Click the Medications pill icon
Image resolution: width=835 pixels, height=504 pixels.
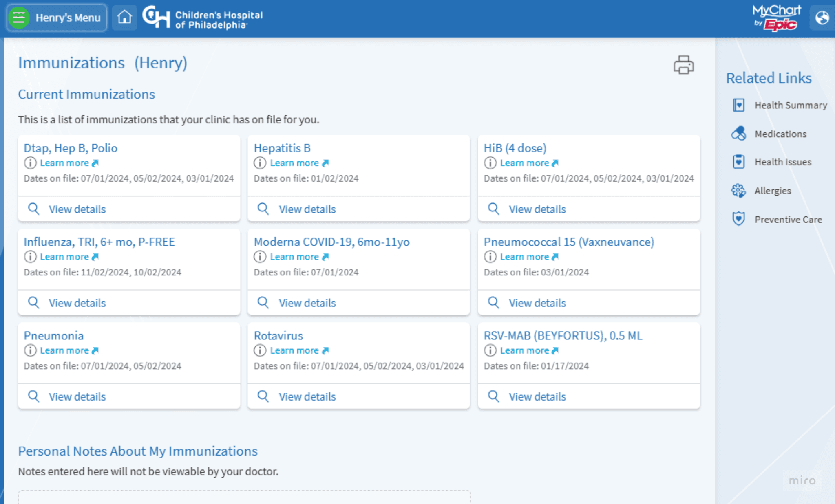pyautogui.click(x=738, y=134)
